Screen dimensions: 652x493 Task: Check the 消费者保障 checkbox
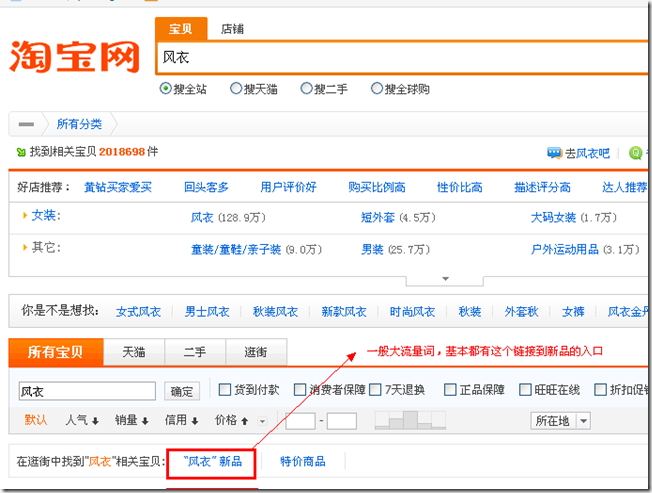pos(300,389)
